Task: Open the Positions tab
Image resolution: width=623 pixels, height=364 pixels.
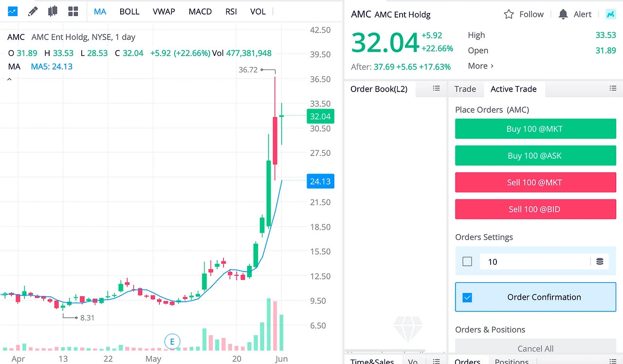Action: tap(512, 361)
